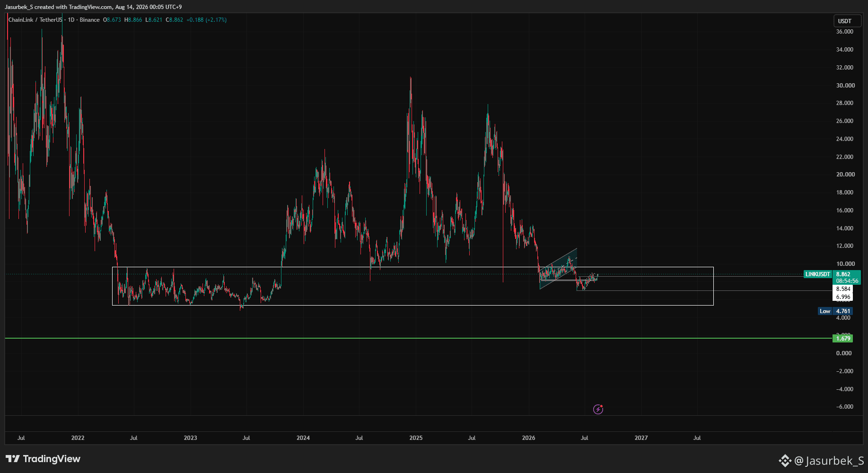
Task: Click the 8.584 price level tag
Action: pyautogui.click(x=843, y=289)
